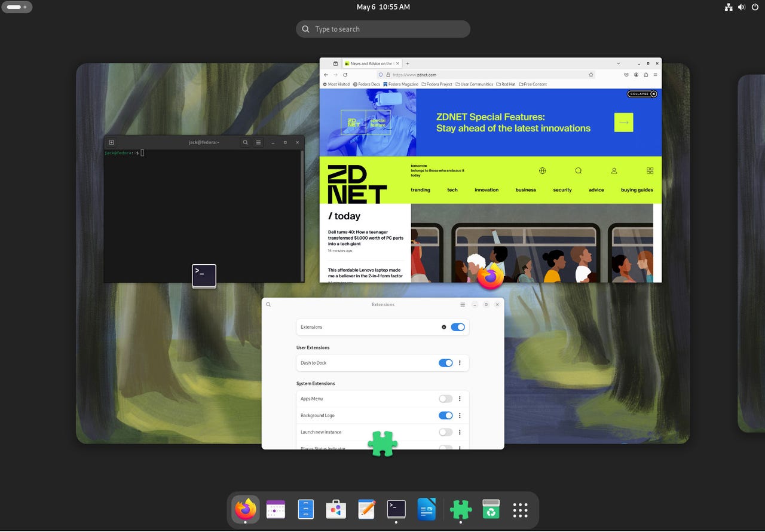
Task: Open GNOME Software from the dock
Action: point(336,509)
